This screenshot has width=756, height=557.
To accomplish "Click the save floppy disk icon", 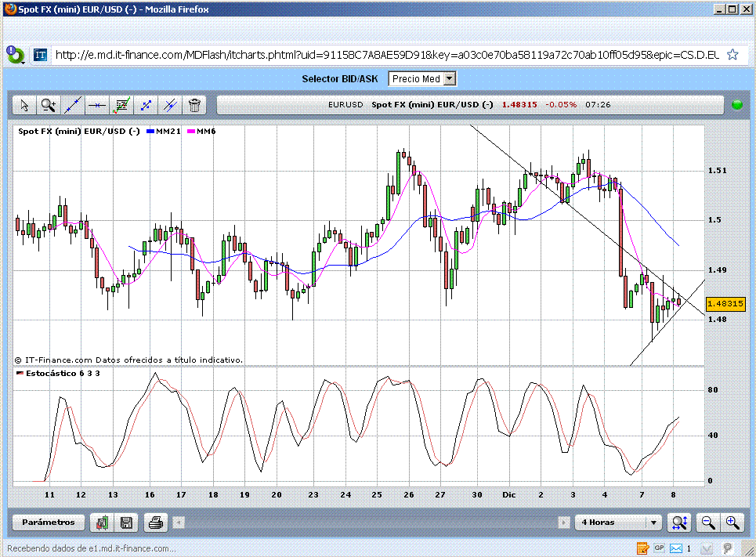I will (125, 523).
